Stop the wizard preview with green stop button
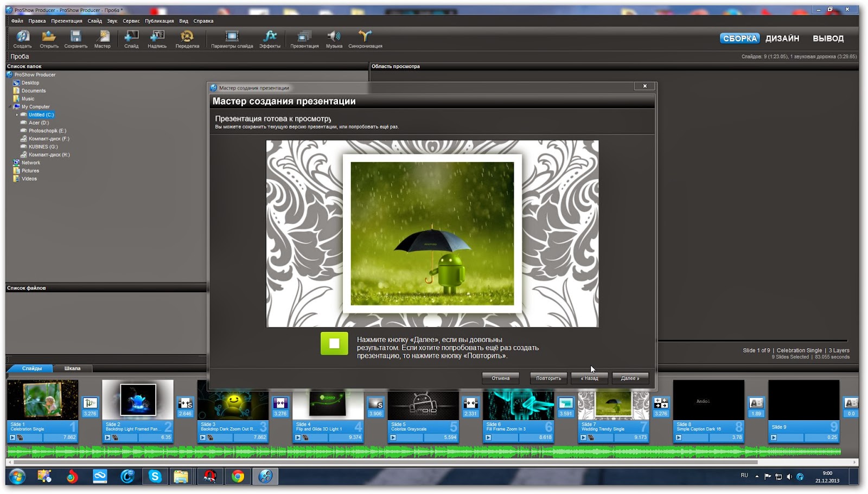The height and width of the screenshot is (494, 868). coord(334,343)
